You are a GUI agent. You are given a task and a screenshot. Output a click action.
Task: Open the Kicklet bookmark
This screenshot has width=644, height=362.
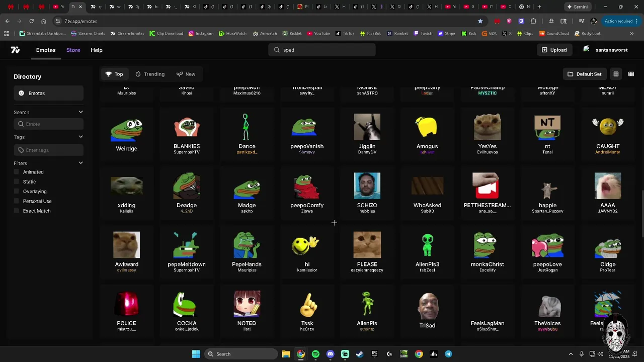tap(292, 34)
